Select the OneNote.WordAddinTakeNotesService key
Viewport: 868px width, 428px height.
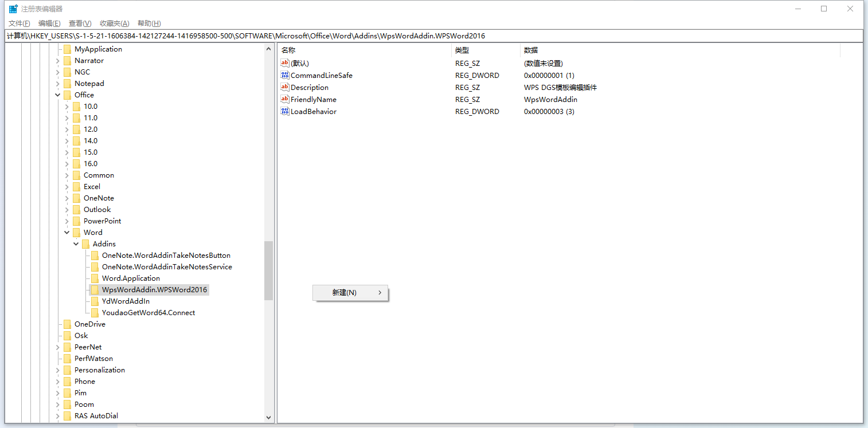point(167,267)
